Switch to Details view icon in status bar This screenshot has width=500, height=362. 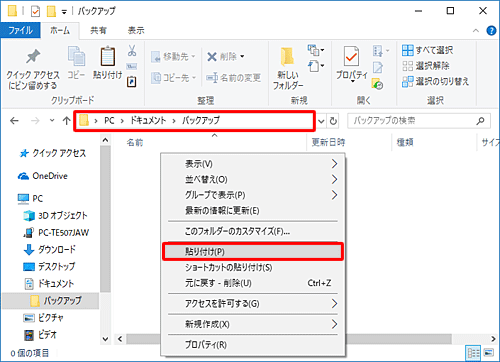pos(473,353)
